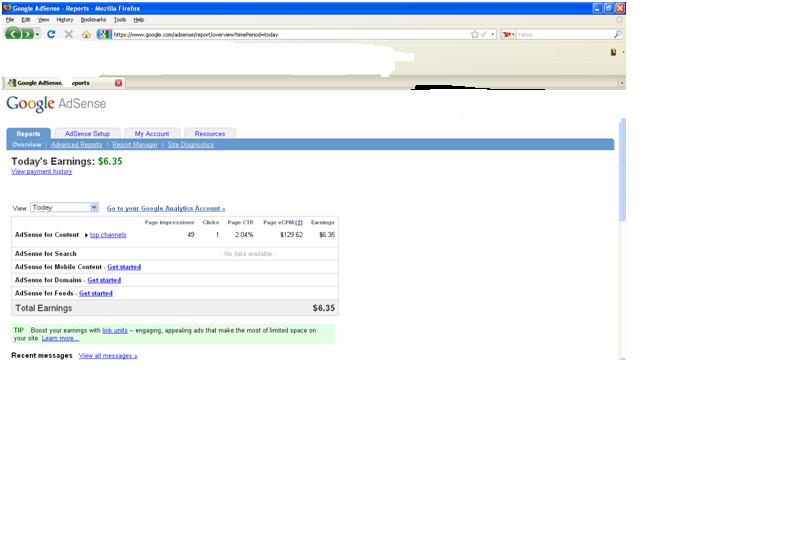Image resolution: width=800 pixels, height=542 pixels.
Task: Open the History menu
Action: (65, 20)
